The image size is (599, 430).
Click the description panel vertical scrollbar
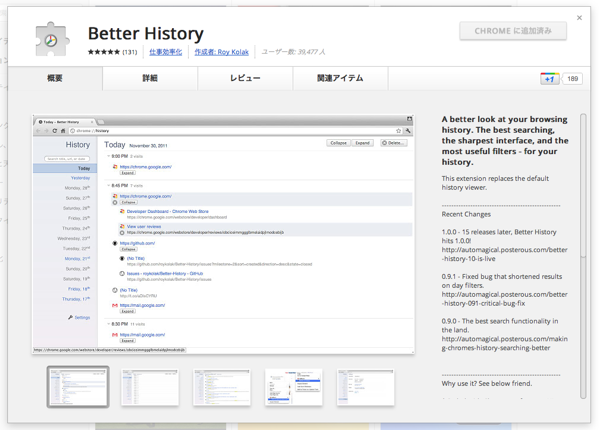[x=583, y=256]
